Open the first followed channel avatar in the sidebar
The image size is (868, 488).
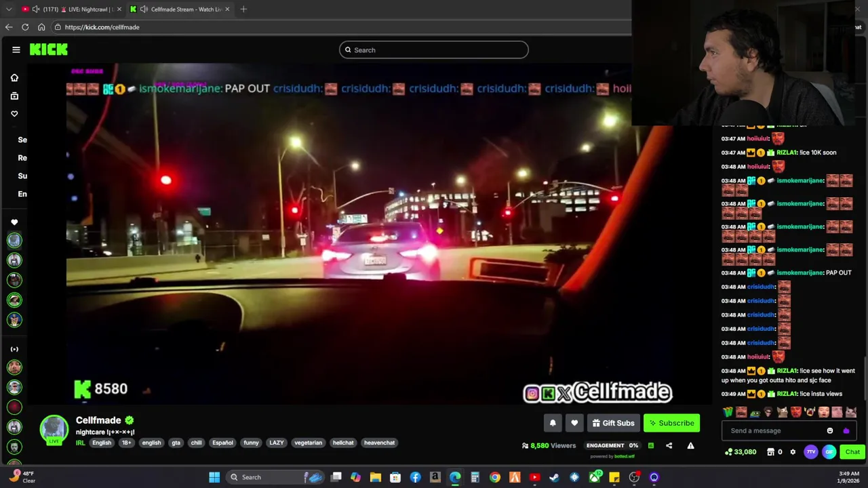click(x=14, y=240)
